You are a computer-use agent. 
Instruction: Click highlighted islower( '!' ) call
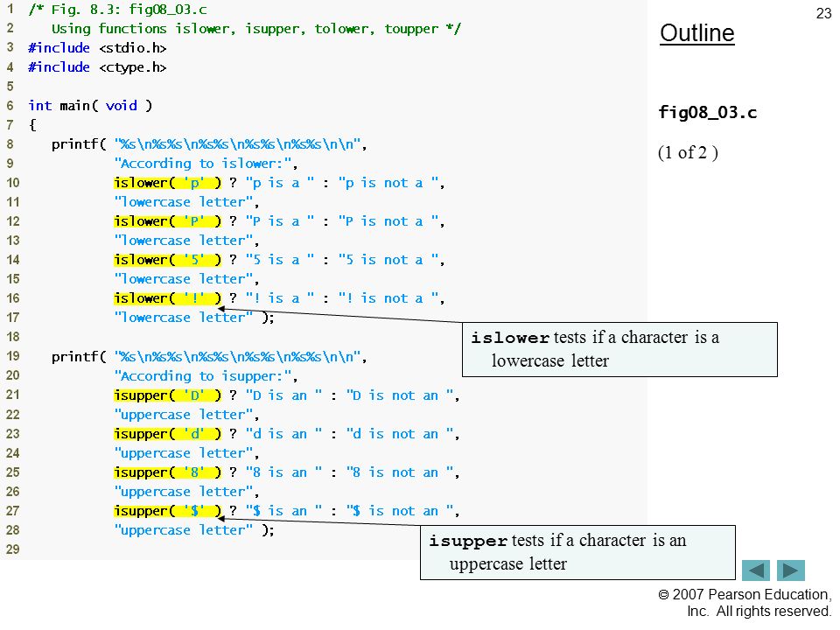[168, 298]
